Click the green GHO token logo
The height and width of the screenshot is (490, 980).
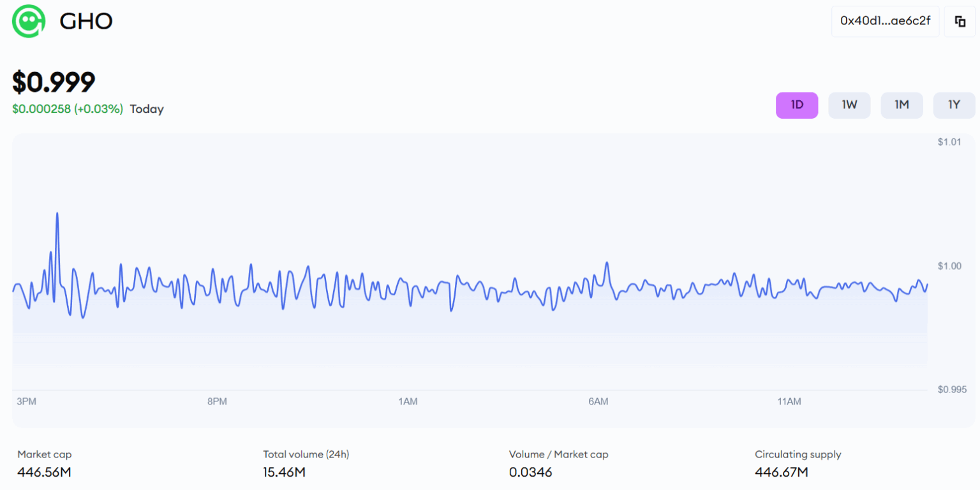coord(29,21)
